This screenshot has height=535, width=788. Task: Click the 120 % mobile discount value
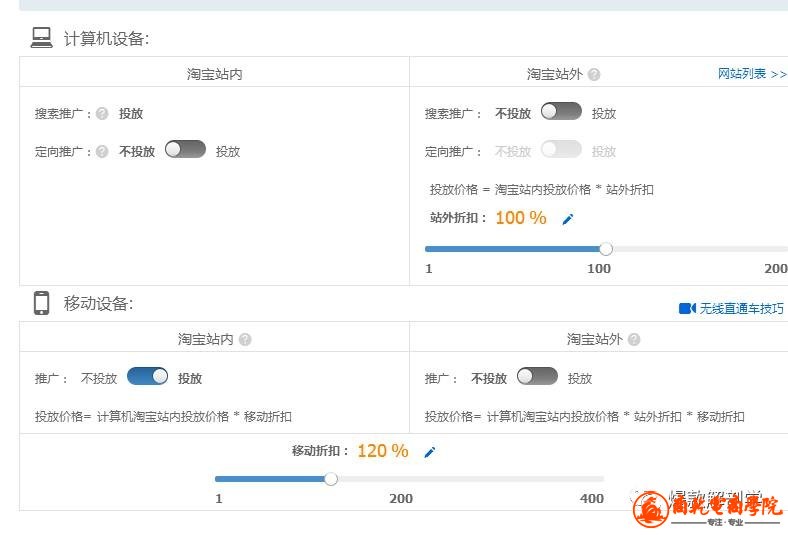click(x=382, y=451)
